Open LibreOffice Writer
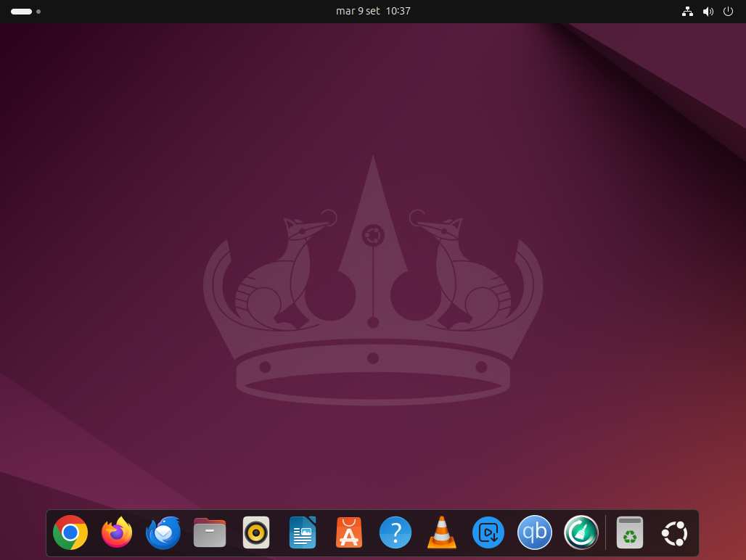The height and width of the screenshot is (560, 746). [x=303, y=532]
